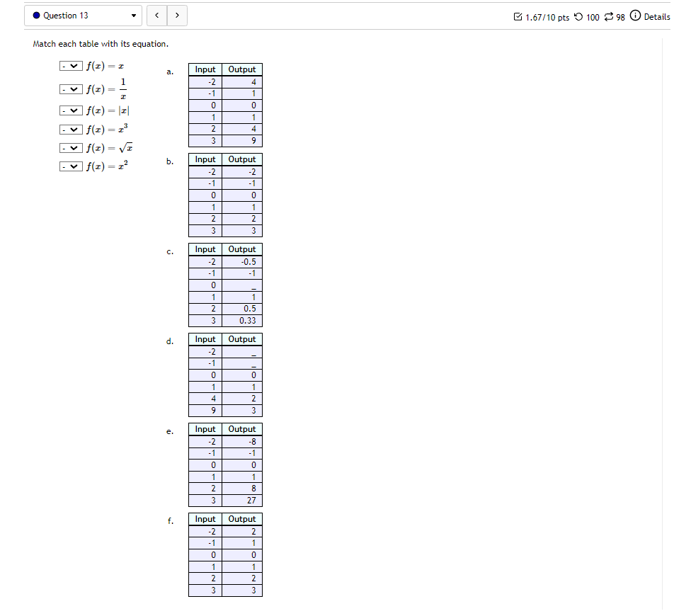Open the answer dropdown for f(x) = 1/x
Viewport: 674px width, 616px height.
coord(70,89)
